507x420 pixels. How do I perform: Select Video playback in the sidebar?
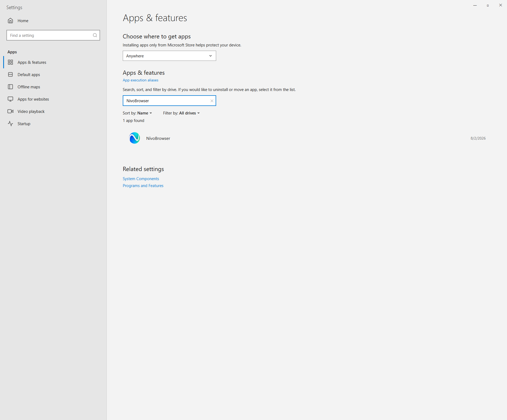(53, 111)
